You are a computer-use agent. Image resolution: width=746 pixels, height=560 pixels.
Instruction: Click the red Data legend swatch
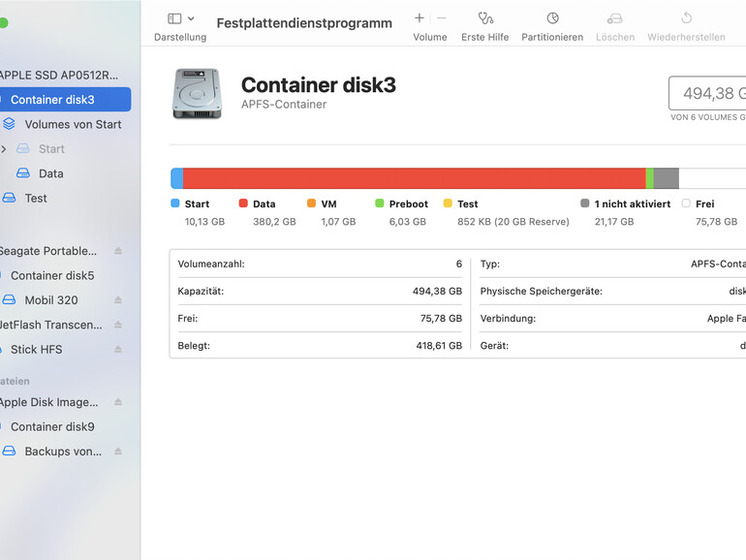[243, 203]
